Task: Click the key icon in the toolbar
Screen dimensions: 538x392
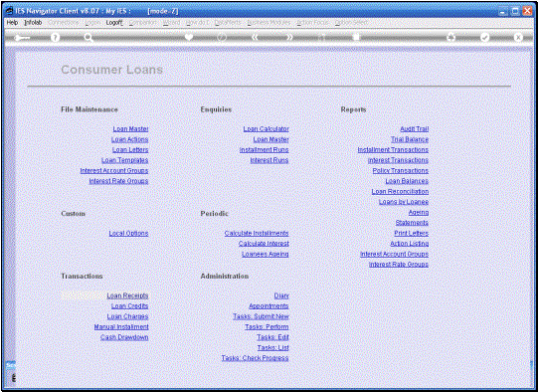Action: coord(22,38)
